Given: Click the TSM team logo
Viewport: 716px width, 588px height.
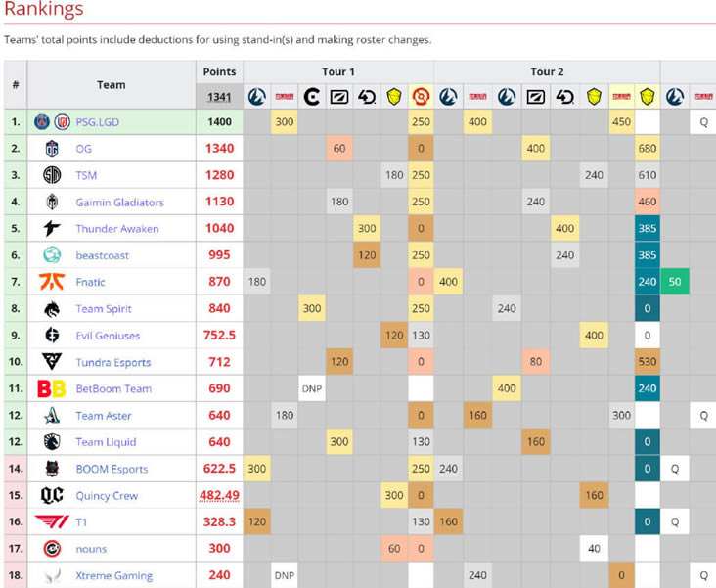Looking at the screenshot, I should coord(52,175).
